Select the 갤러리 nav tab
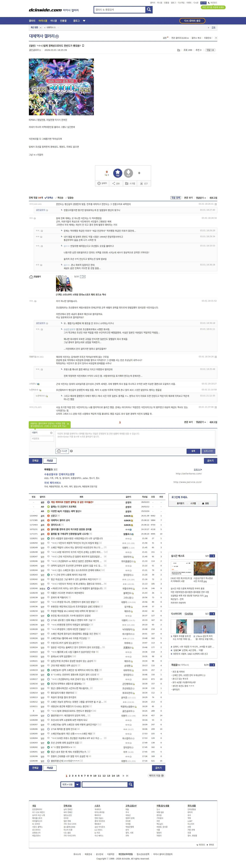The height and width of the screenshot is (868, 246). (32, 21)
